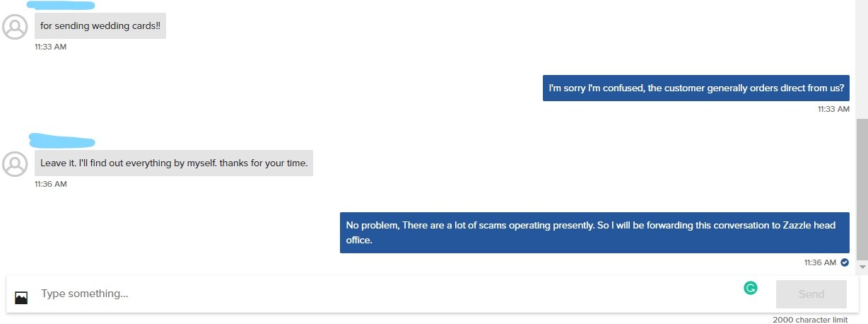Click the Send button

click(811, 294)
